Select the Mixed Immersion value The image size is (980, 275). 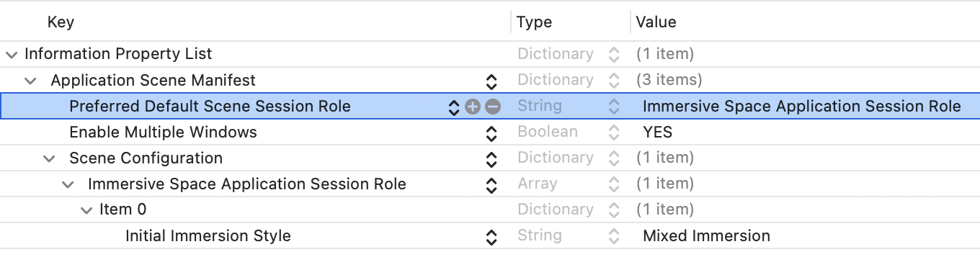pos(706,236)
